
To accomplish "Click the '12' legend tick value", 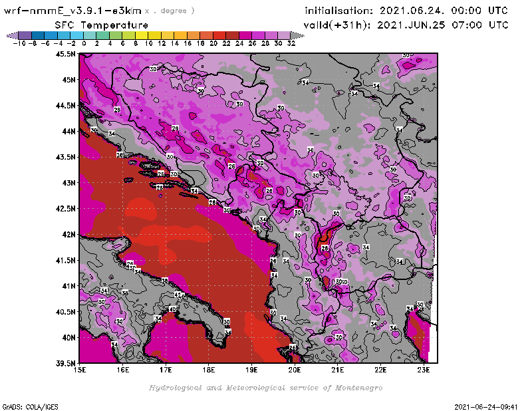I will click(x=162, y=43).
